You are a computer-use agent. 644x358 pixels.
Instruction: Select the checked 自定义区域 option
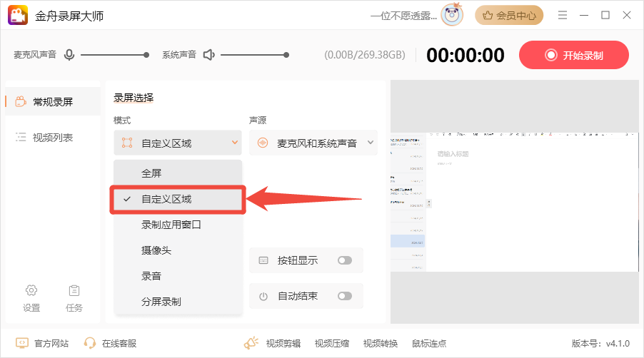pyautogui.click(x=178, y=199)
